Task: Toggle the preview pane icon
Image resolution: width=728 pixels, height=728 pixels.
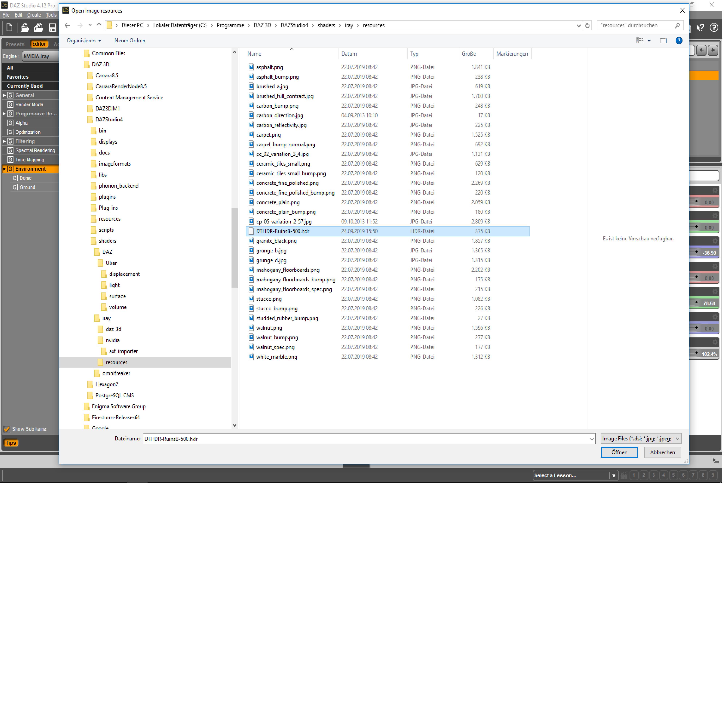Action: (663, 41)
